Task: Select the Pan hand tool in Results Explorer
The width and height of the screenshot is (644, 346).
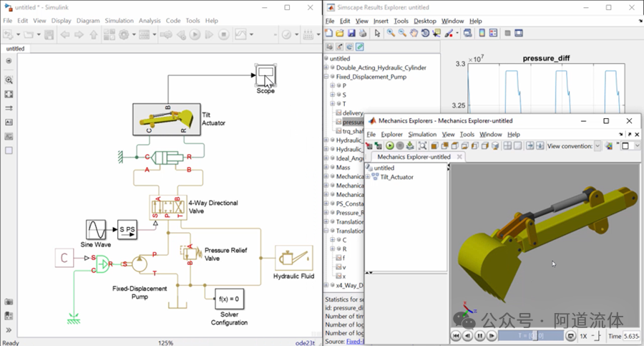Action: tap(414, 33)
